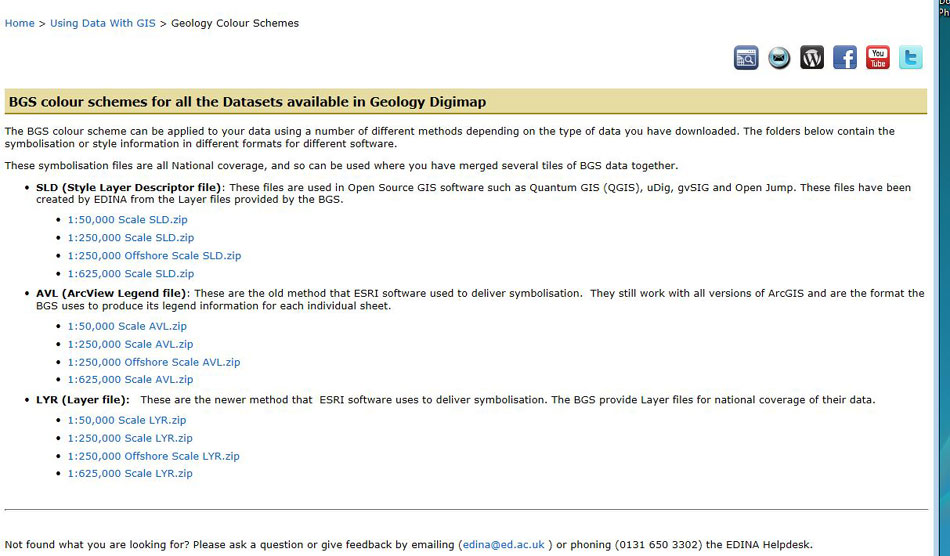Click the email envelope icon

[x=779, y=58]
